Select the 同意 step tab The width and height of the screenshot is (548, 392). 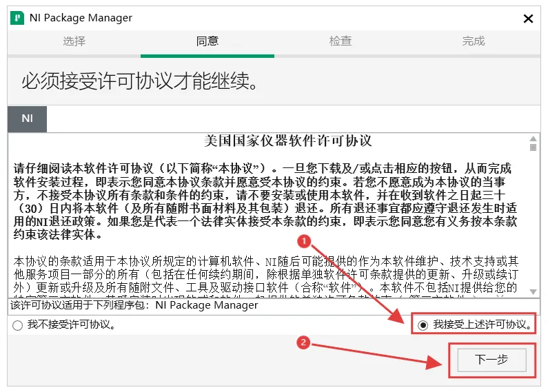207,41
